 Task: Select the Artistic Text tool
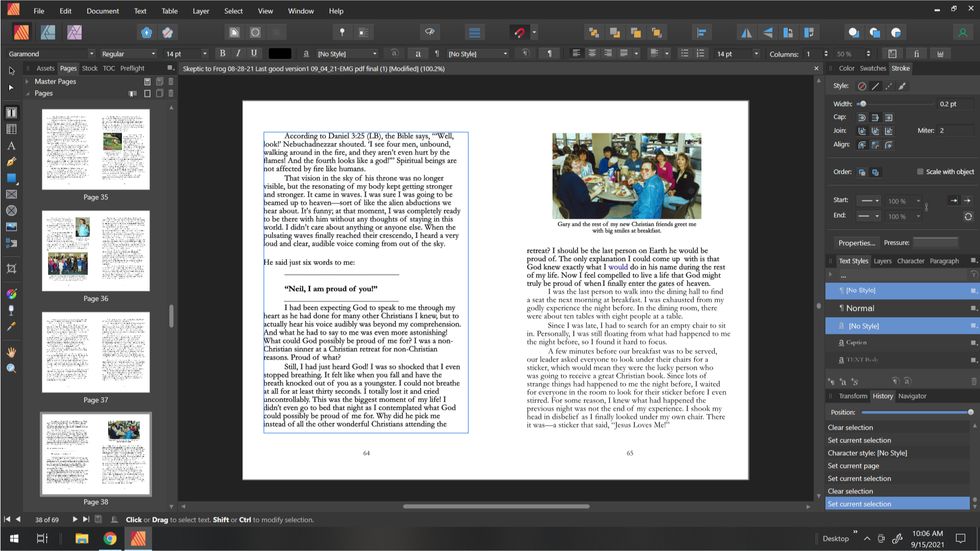click(11, 146)
